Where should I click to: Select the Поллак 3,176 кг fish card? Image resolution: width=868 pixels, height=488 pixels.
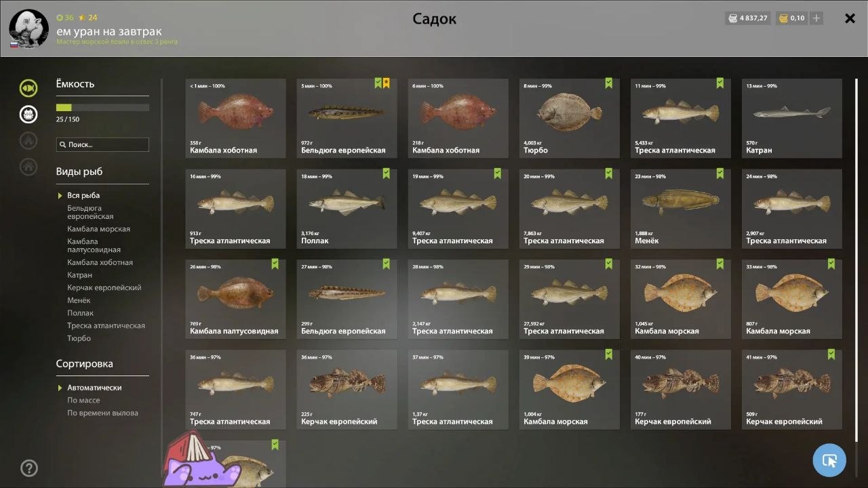tap(347, 209)
